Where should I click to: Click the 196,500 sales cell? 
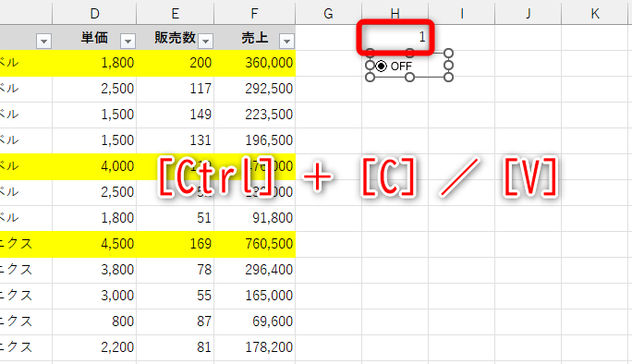point(255,140)
